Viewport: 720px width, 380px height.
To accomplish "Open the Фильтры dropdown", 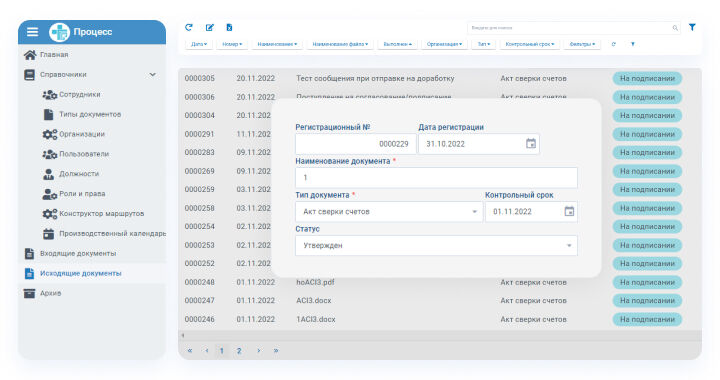I will click(582, 44).
